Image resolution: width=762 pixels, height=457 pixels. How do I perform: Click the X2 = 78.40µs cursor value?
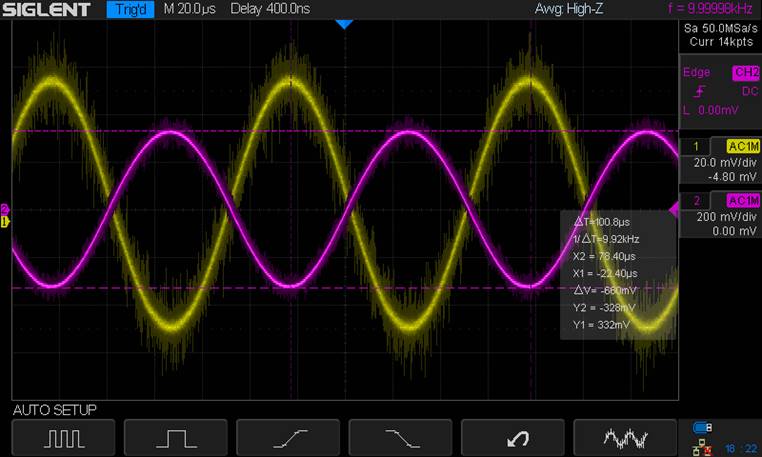tap(604, 256)
